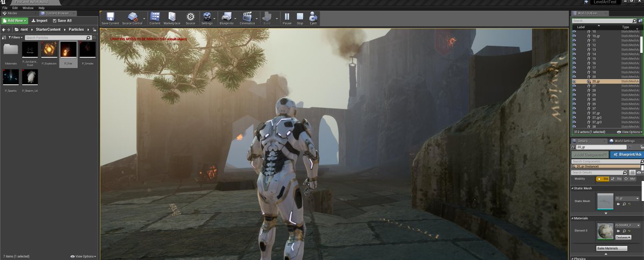The image size is (644, 260).
Task: Open the Filters dropdown in Content Browser
Action: pyautogui.click(x=16, y=38)
